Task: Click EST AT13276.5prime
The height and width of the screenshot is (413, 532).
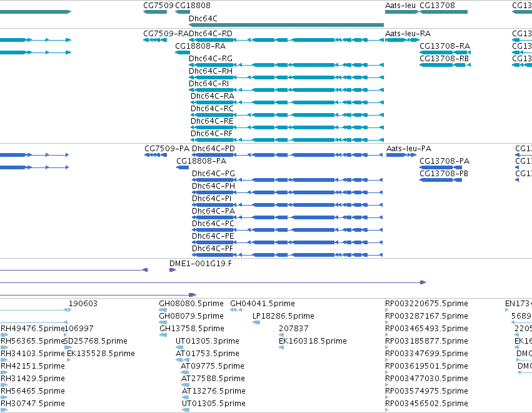Action: (x=214, y=391)
